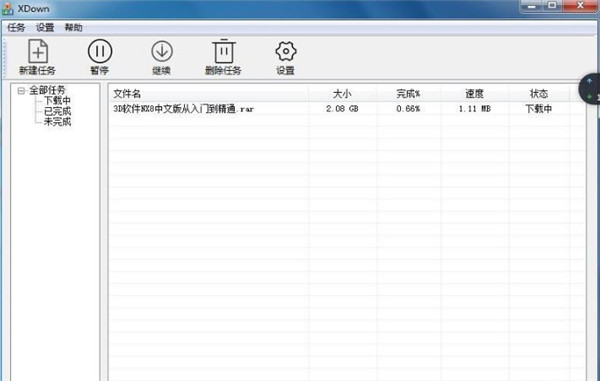Select the 3D软件NX8 rar download row

(347, 109)
